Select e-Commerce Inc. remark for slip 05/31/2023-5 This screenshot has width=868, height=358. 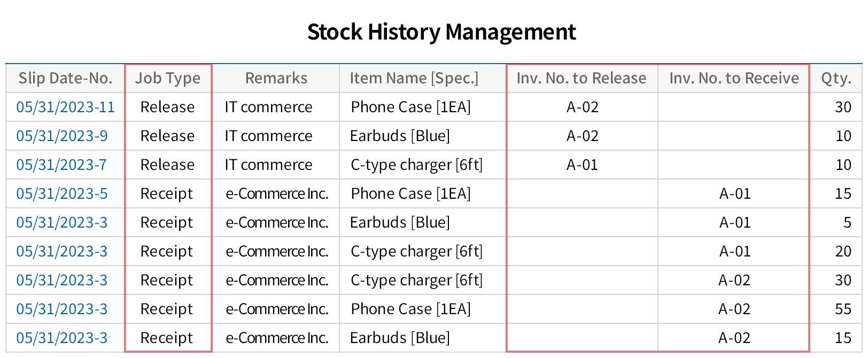coord(277,193)
